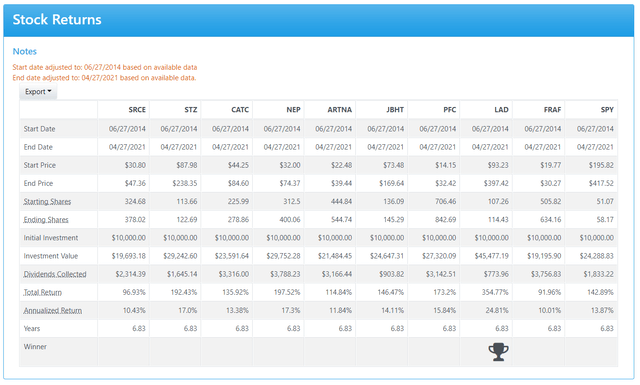Select the LAD column header

coord(501,109)
